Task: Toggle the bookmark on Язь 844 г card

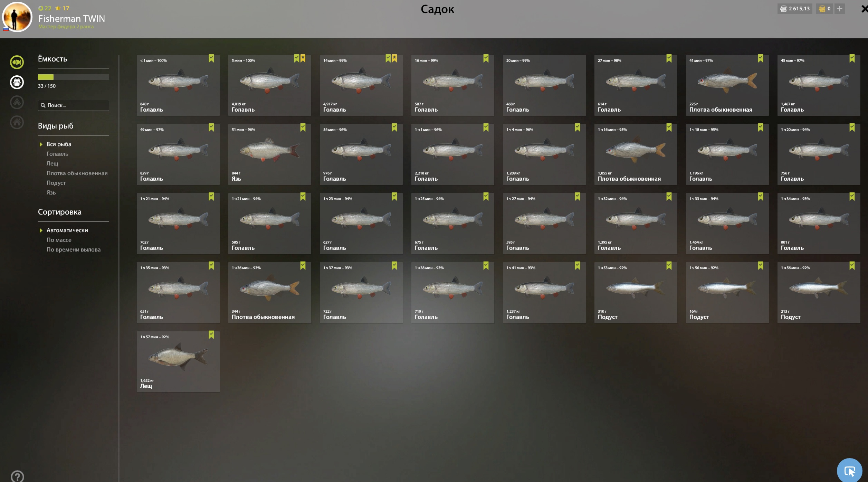Action: pos(303,127)
